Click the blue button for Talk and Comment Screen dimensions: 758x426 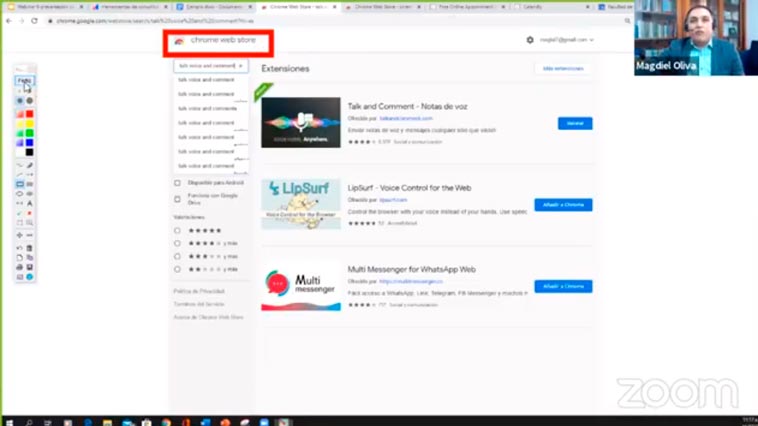(x=575, y=123)
